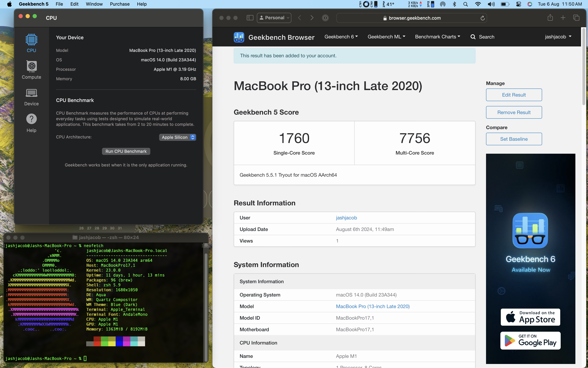
Task: Open a new Safari tab with plus icon
Action: 563,18
